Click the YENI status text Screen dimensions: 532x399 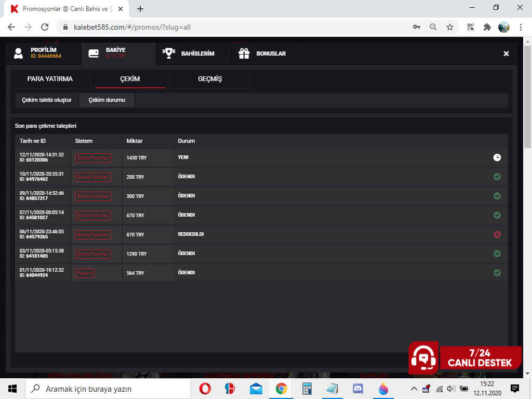(x=183, y=157)
